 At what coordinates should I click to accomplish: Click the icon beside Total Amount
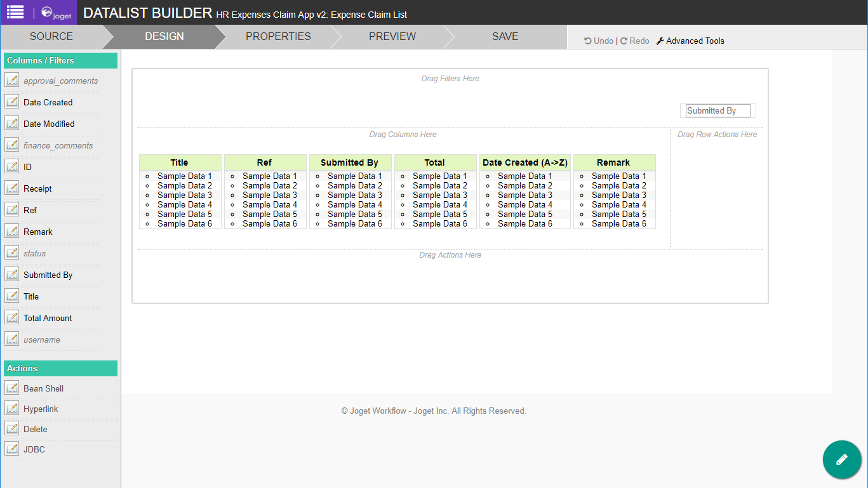[11, 318]
